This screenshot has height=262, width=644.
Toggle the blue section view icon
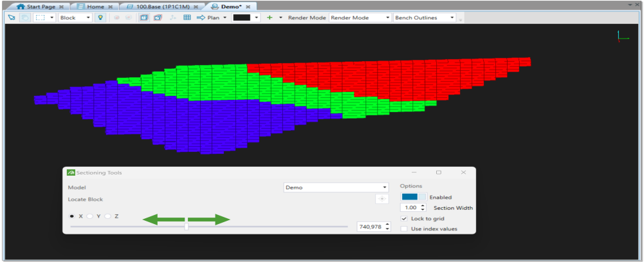tap(144, 18)
